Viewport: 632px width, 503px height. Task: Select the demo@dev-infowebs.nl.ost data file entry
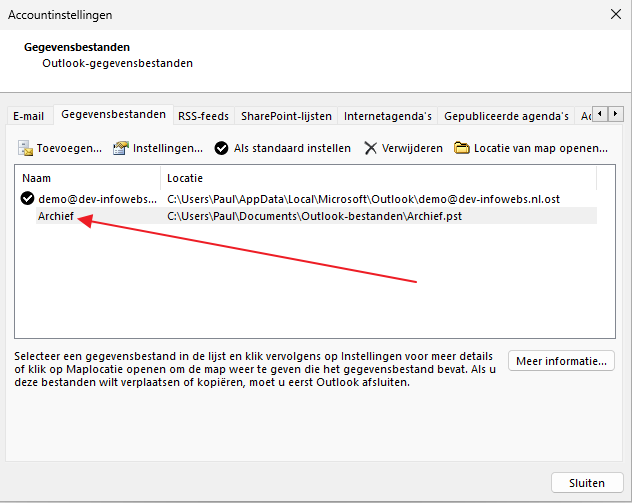tap(98, 199)
